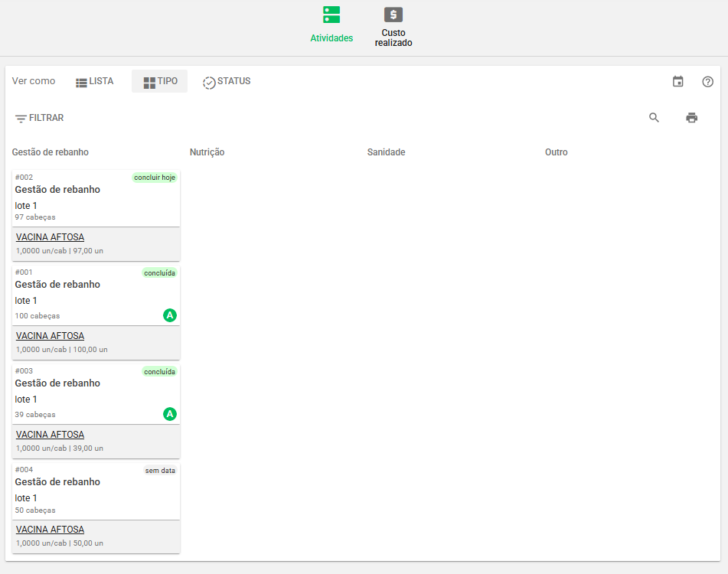Open the Atividades section icon

(331, 15)
